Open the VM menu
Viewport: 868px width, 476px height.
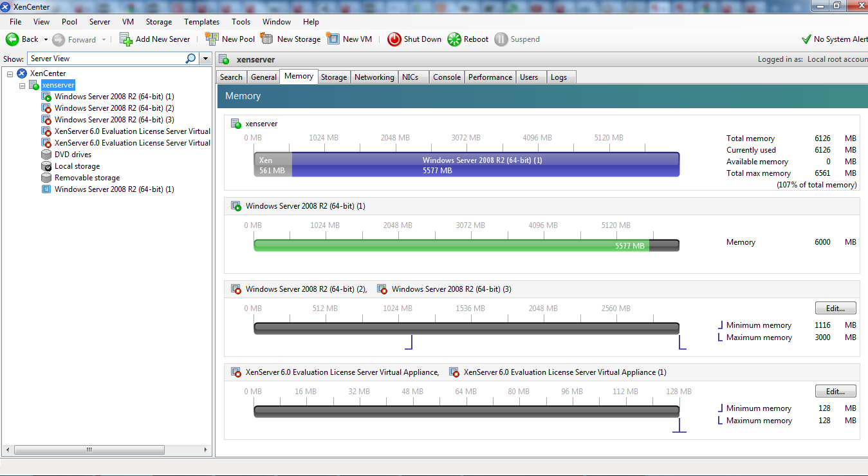[128, 22]
